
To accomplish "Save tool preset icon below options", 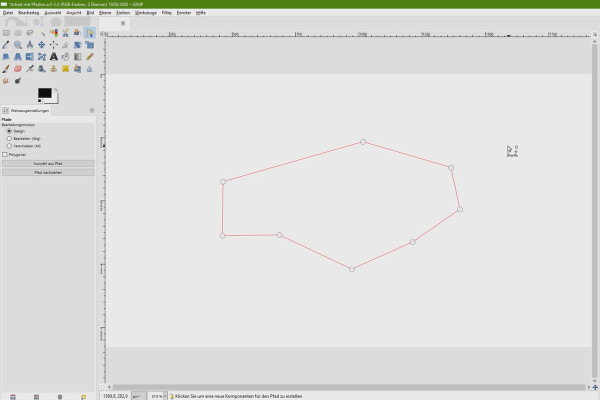I will click(13, 397).
